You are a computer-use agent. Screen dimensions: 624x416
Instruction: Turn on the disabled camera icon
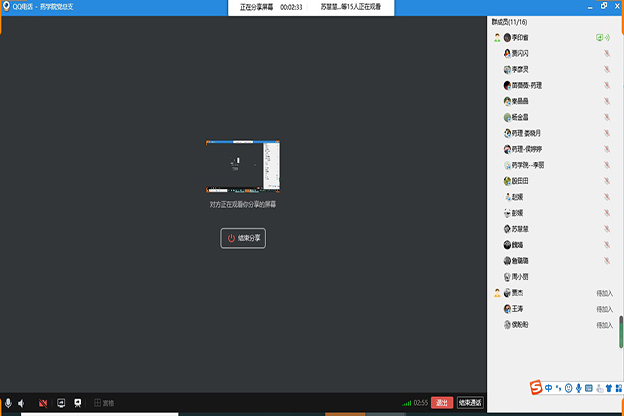pos(43,403)
